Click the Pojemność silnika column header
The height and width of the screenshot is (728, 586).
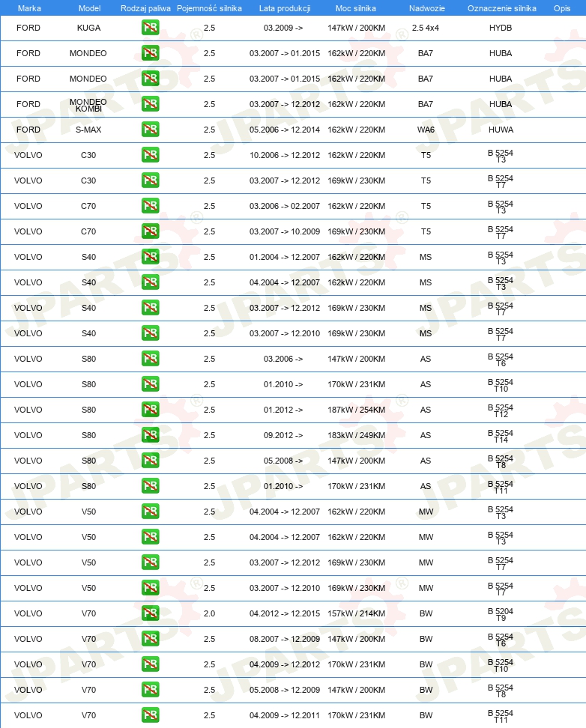[209, 8]
